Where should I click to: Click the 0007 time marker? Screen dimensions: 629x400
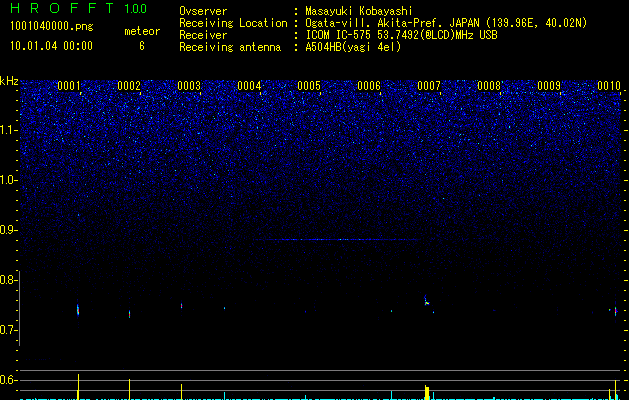tap(429, 86)
